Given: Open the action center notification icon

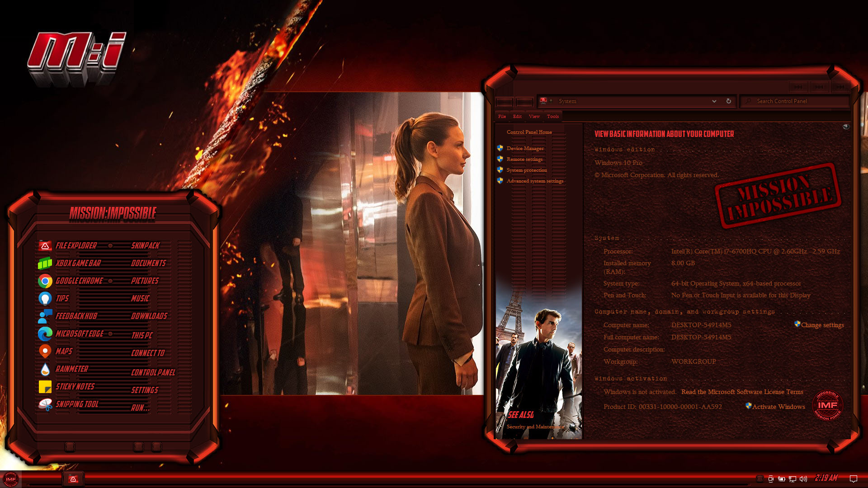Looking at the screenshot, I should (854, 479).
